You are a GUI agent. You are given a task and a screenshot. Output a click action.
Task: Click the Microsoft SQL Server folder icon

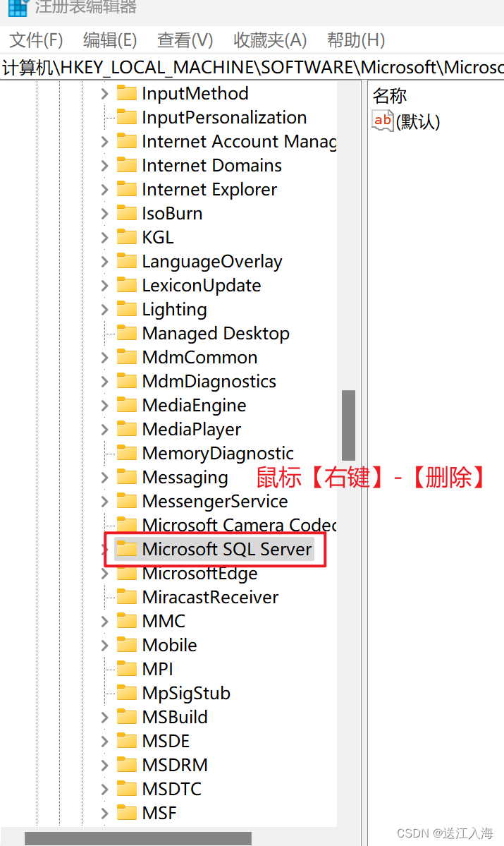click(127, 549)
